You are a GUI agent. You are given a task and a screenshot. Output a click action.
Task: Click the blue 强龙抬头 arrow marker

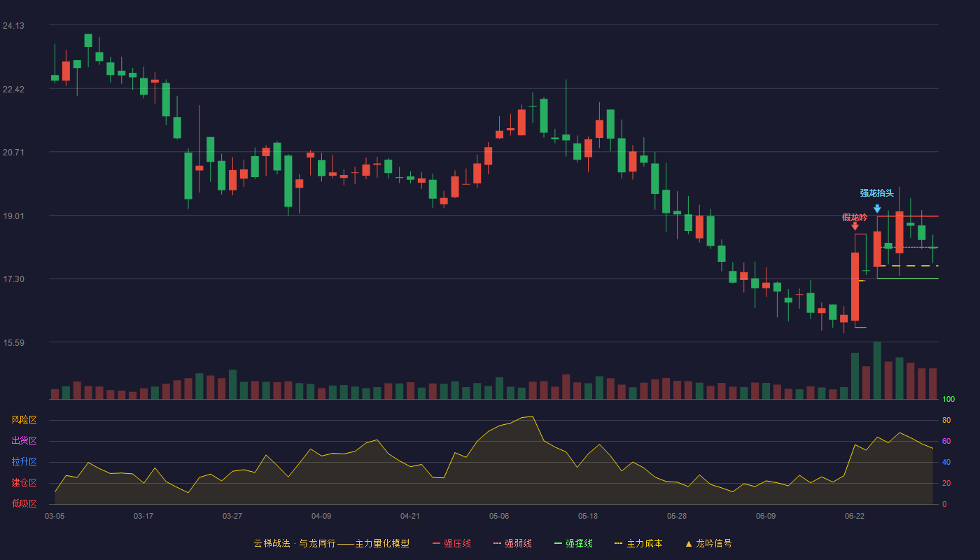click(877, 209)
